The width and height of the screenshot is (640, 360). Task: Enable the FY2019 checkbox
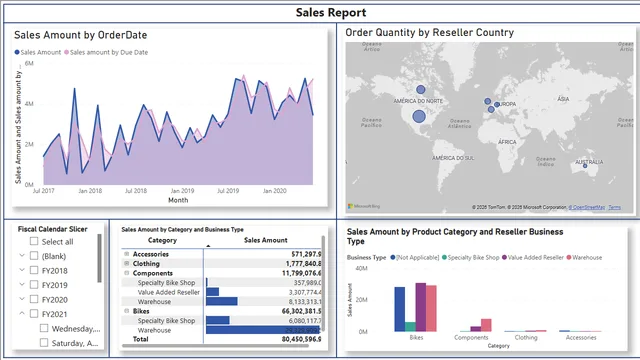34,284
